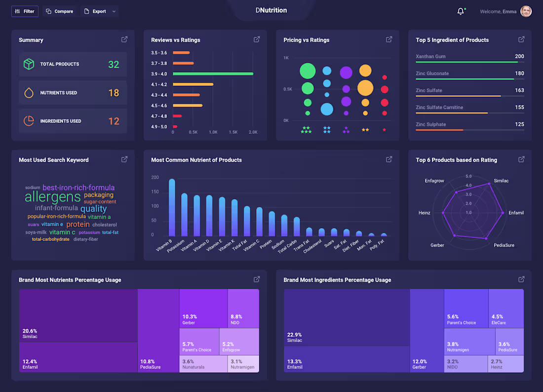The height and width of the screenshot is (392, 543).
Task: Expand Top 6 Products based on Rating card
Action: [x=521, y=159]
